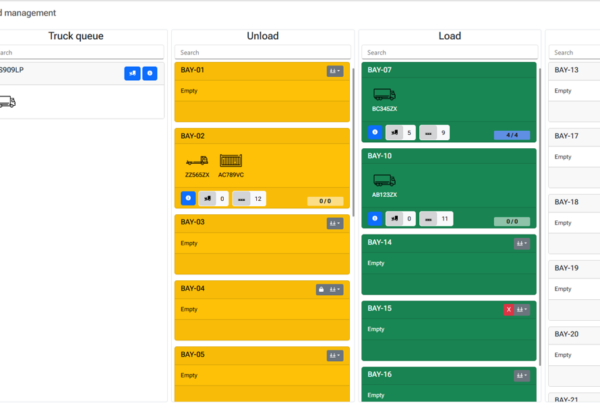
Task: Click the 4 / 4 progress bar in BAY-07
Action: pyautogui.click(x=512, y=134)
